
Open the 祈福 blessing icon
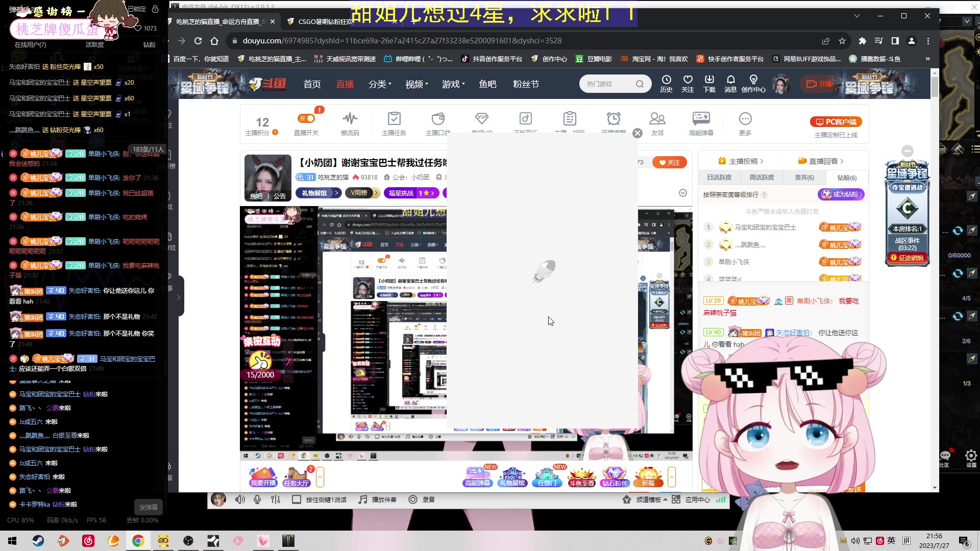[648, 477]
